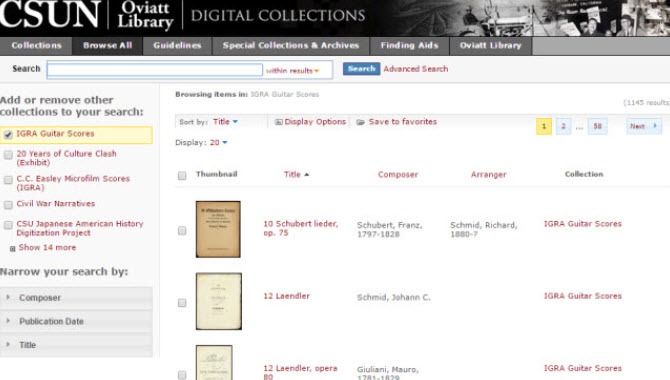Expand the Title narrow filter
This screenshot has width=670, height=380.
point(76,345)
